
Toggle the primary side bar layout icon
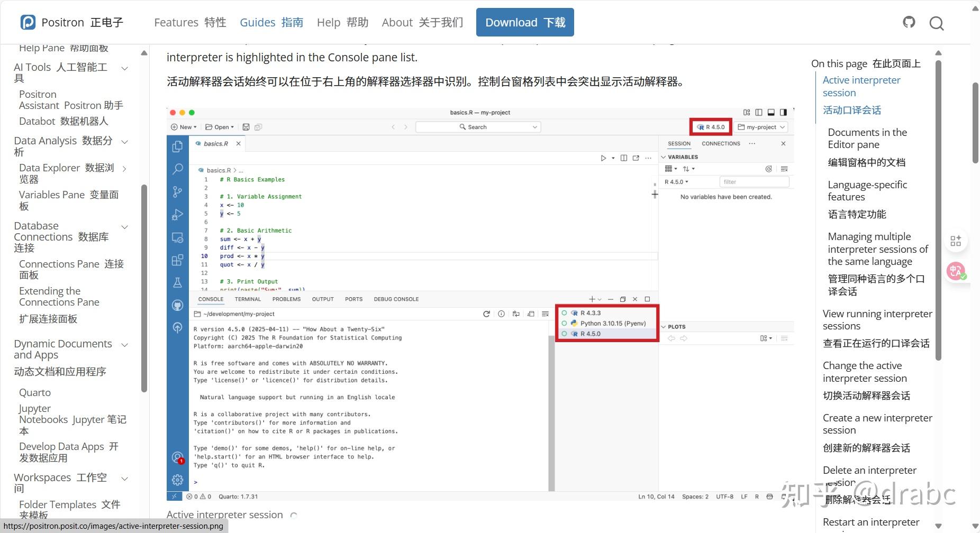pos(759,113)
